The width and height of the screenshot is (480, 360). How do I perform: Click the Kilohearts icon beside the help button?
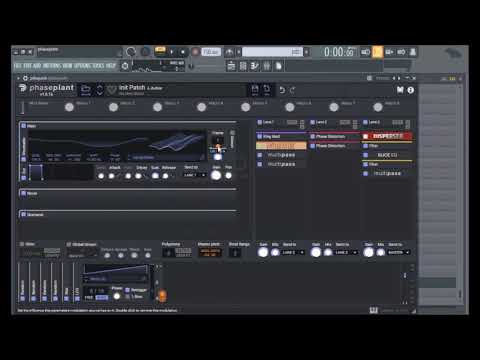[400, 90]
